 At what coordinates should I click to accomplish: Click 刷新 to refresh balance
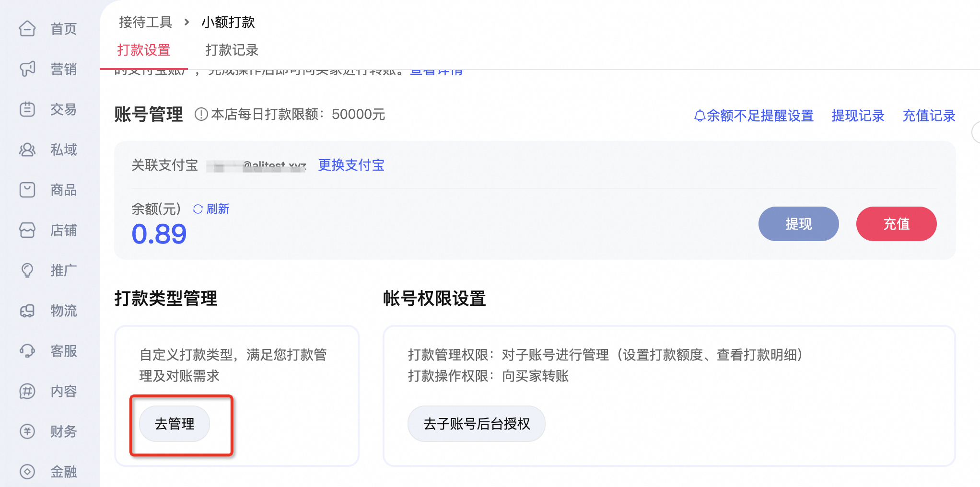(x=218, y=209)
